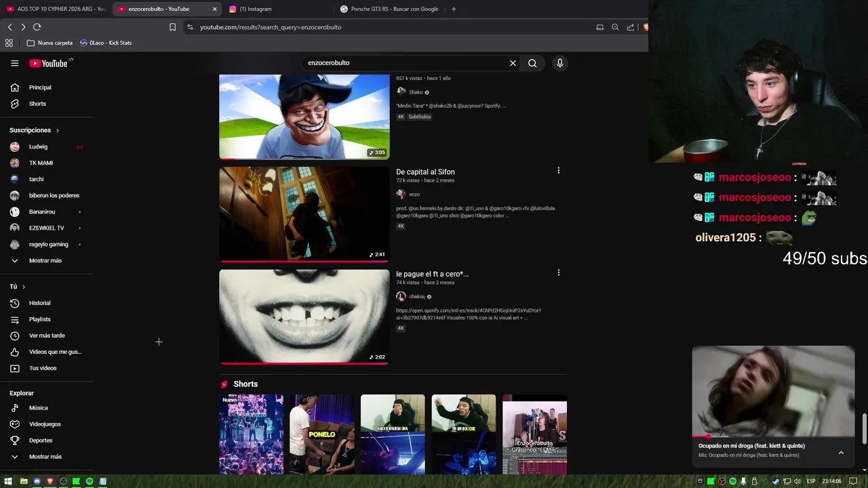Open options for De capital al Sifon

click(558, 171)
